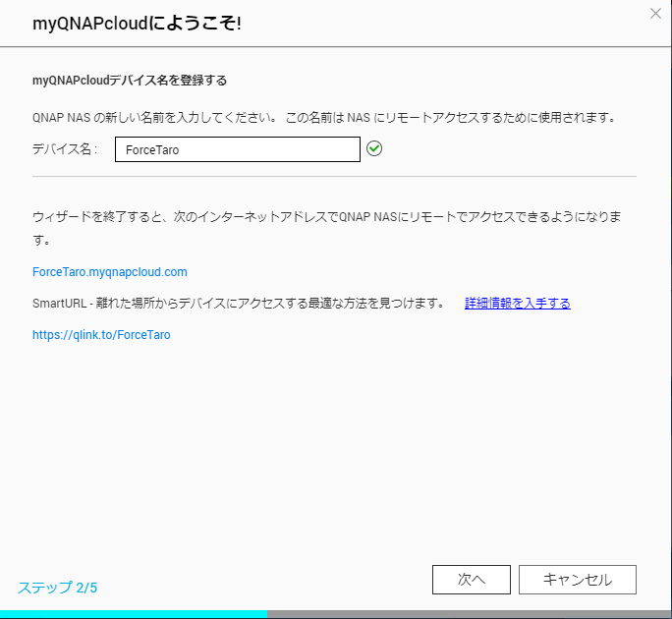Click the cyan filled part of progress bar
Image resolution: width=672 pixels, height=619 pixels.
coord(133,614)
